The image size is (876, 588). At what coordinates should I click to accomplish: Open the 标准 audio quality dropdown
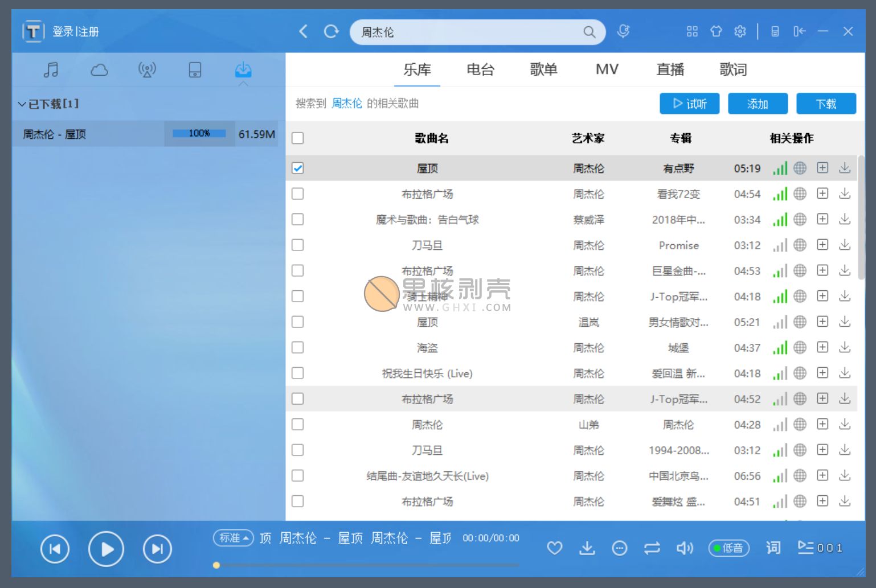[x=233, y=537]
